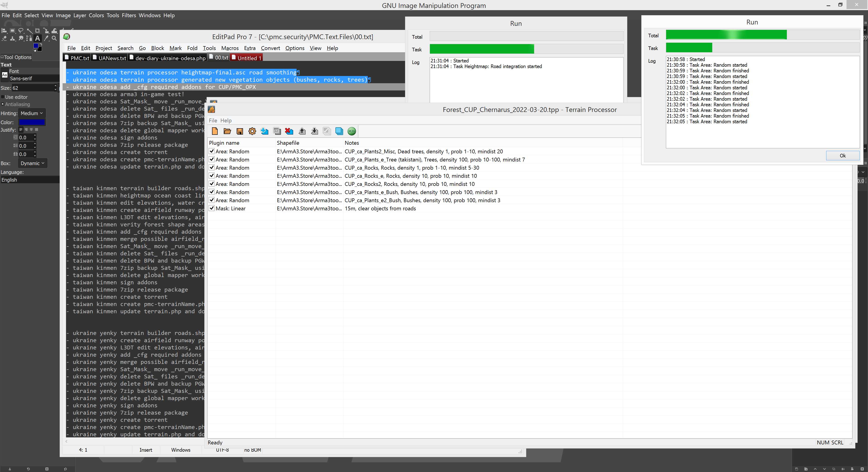868x472 pixels.
Task: Click Save floppy icon in Terrain Processor
Action: (240, 131)
